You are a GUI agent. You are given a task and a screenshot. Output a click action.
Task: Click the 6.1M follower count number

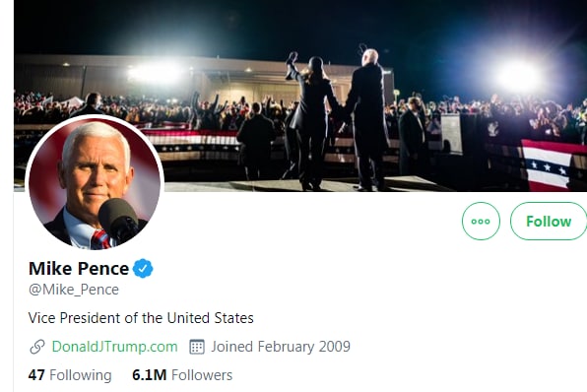pos(150,375)
